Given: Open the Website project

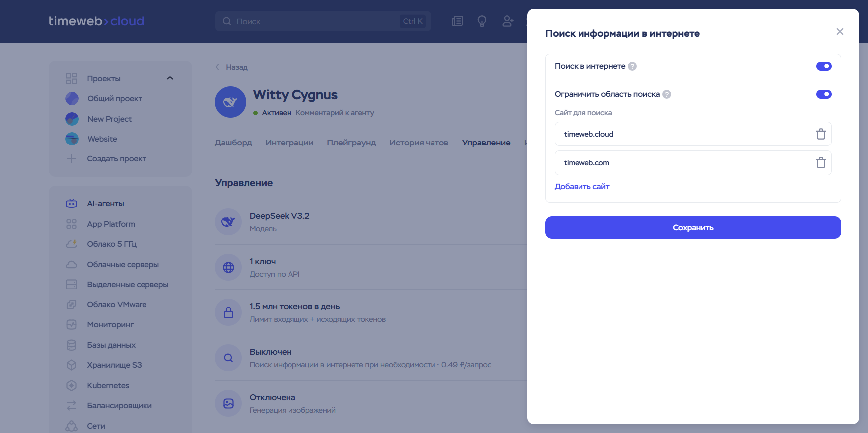Looking at the screenshot, I should click(102, 139).
